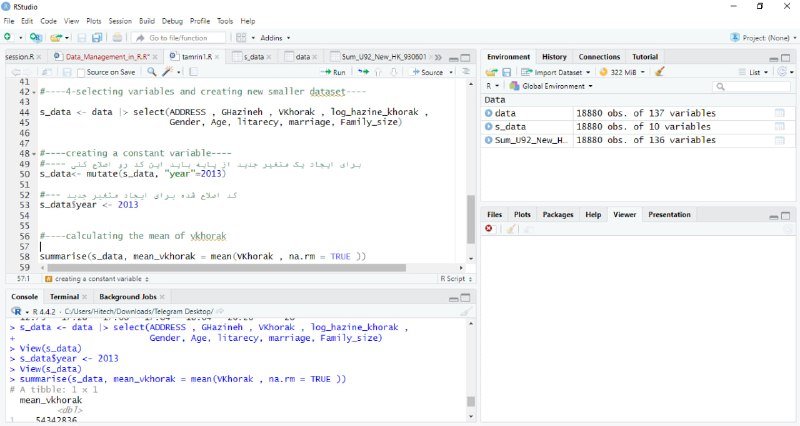The width and height of the screenshot is (800, 426).
Task: Click the Re-run previous code region icon
Action: pyautogui.click(x=363, y=72)
